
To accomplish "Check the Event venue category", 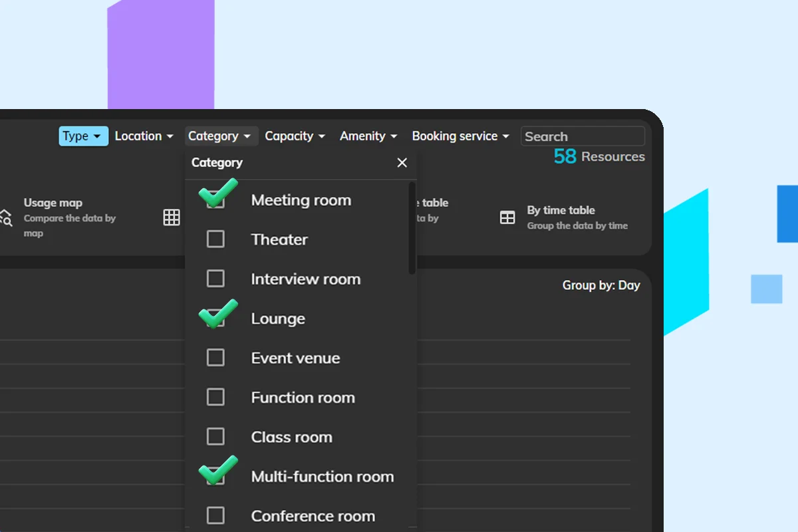I will coord(215,358).
